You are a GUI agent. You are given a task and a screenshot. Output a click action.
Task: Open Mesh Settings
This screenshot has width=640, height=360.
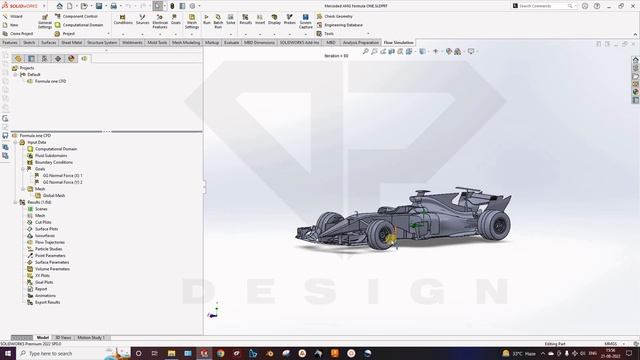pos(191,21)
